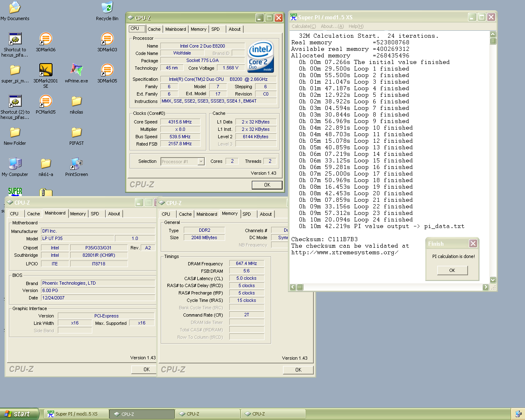Click Super PI horizontal scrollbar left arrow

(293, 287)
